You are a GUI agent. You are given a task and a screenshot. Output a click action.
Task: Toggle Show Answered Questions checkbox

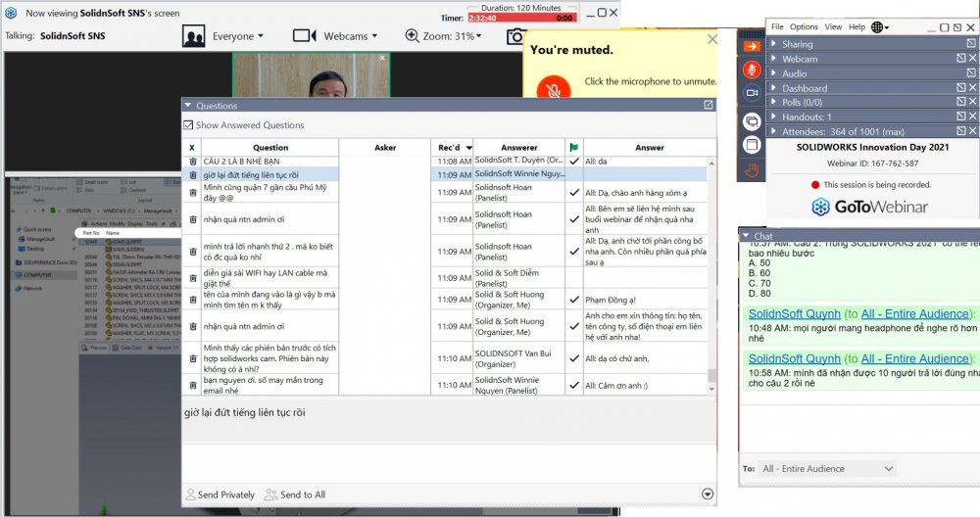(x=188, y=125)
